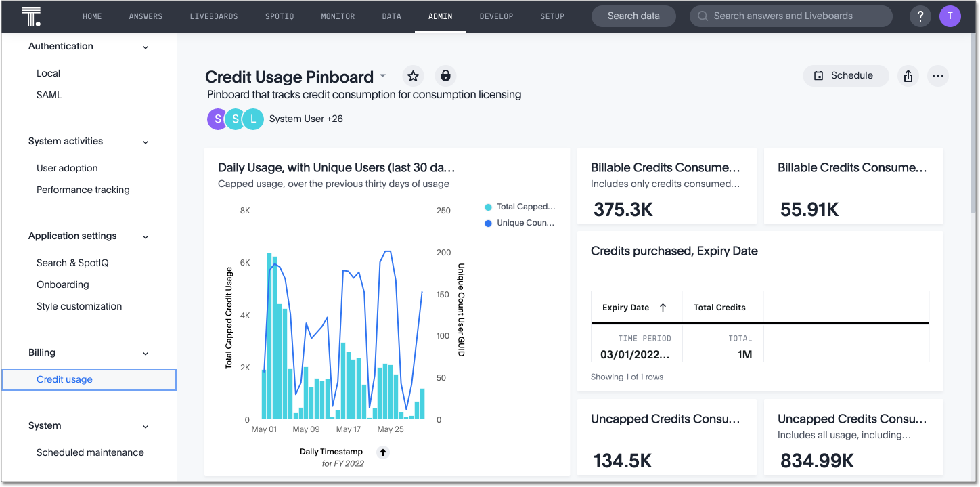The width and height of the screenshot is (980, 487).
Task: Click the Daily Timestamp sort arrow
Action: tap(382, 452)
